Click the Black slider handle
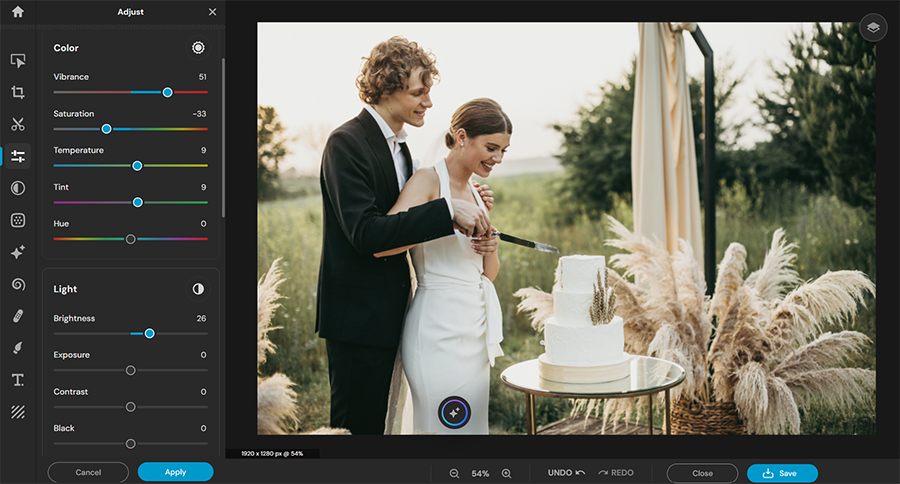This screenshot has width=900, height=484. click(130, 444)
